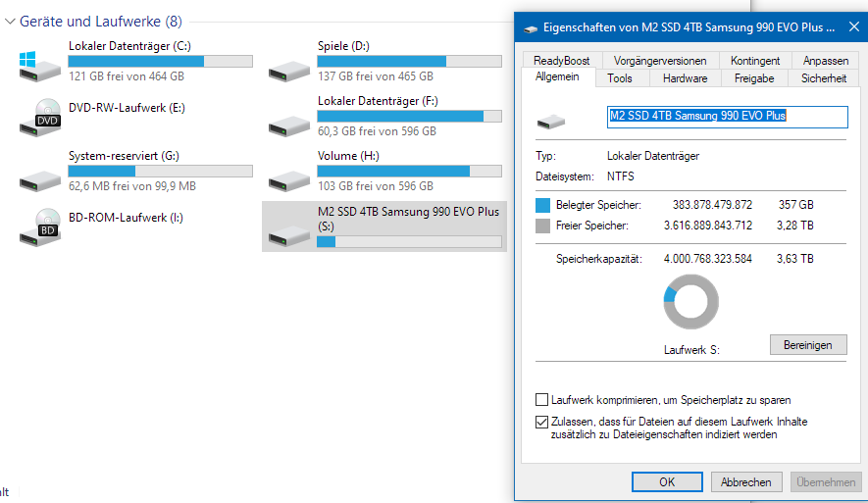Click the Volume (H:) usage bar
The height and width of the screenshot is (503, 868).
[x=410, y=171]
